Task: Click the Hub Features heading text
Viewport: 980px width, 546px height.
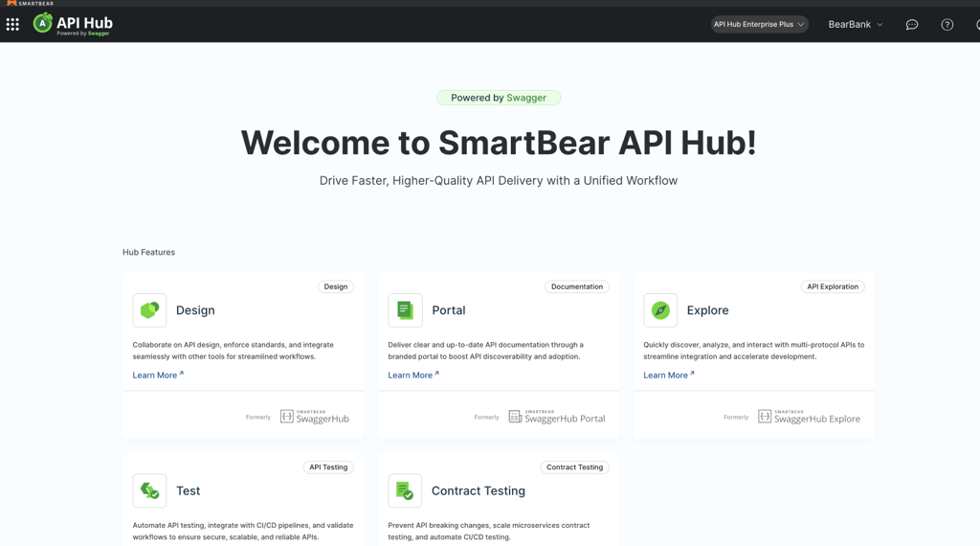Action: point(148,252)
